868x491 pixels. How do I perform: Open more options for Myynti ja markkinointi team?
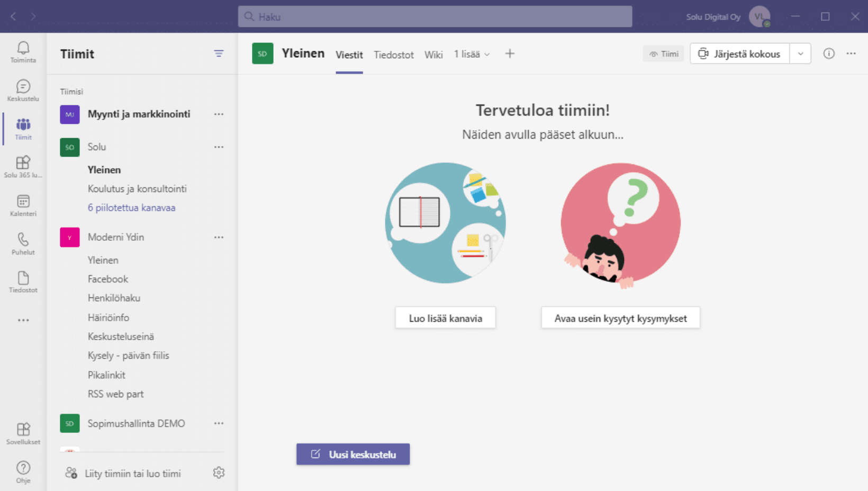click(219, 114)
